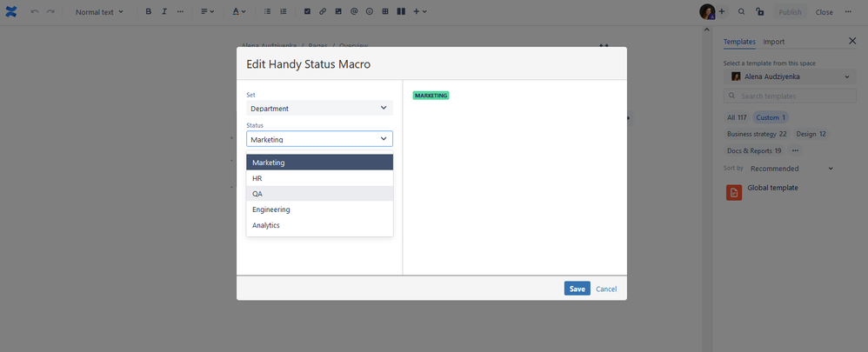Close the templates side panel
The image size is (868, 352).
tap(852, 41)
